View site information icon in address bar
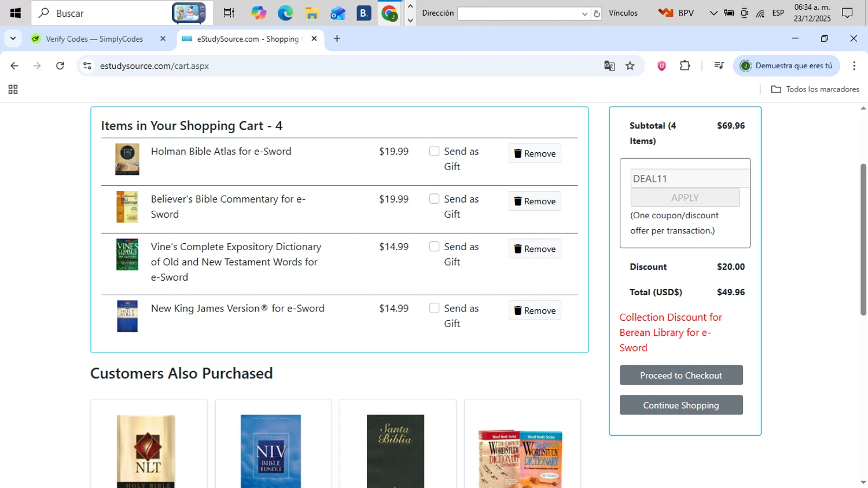The height and width of the screenshot is (488, 868). click(x=87, y=66)
